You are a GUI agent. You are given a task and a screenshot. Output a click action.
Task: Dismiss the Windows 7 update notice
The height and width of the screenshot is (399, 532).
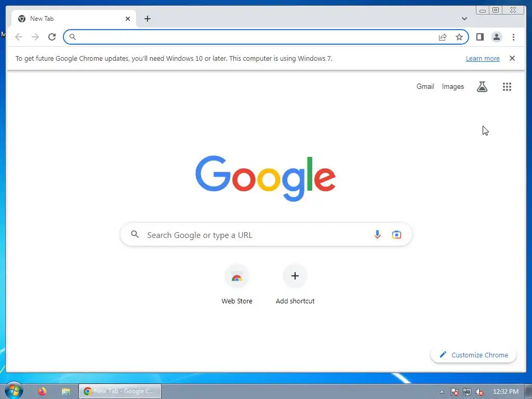tap(512, 58)
